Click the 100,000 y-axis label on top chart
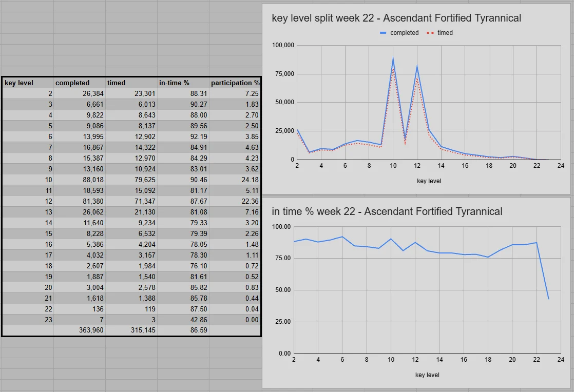 [282, 45]
